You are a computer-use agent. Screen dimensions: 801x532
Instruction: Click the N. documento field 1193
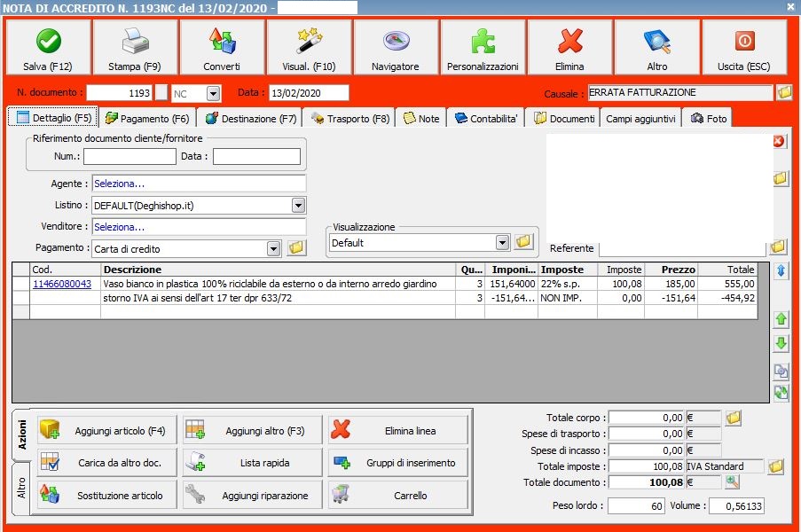(x=120, y=93)
